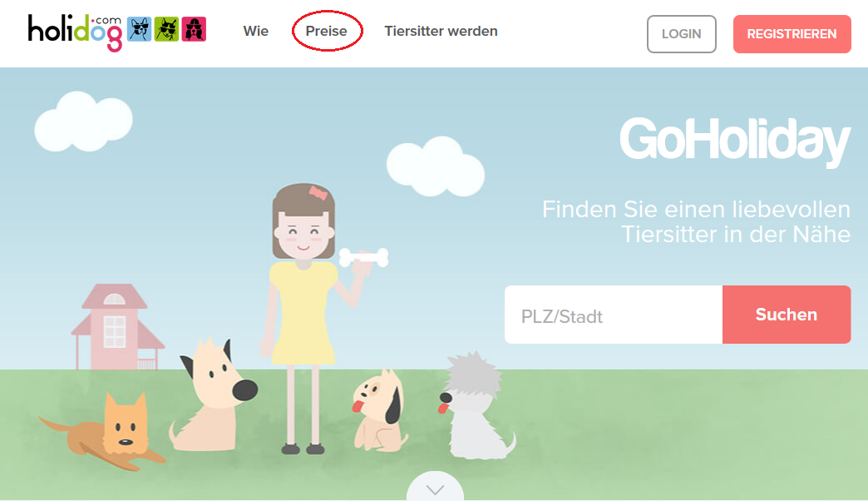Click the small puppy with tongue out
868x501 pixels.
point(378,412)
